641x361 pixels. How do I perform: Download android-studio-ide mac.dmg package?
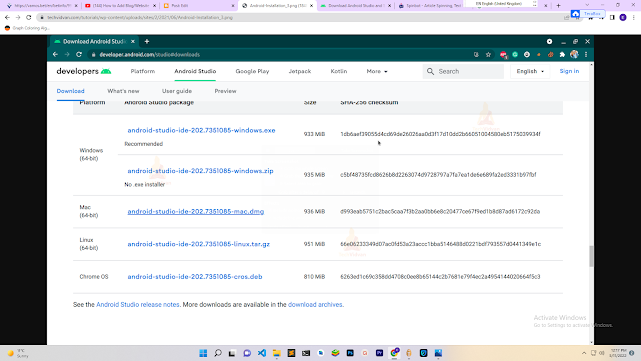pos(195,211)
